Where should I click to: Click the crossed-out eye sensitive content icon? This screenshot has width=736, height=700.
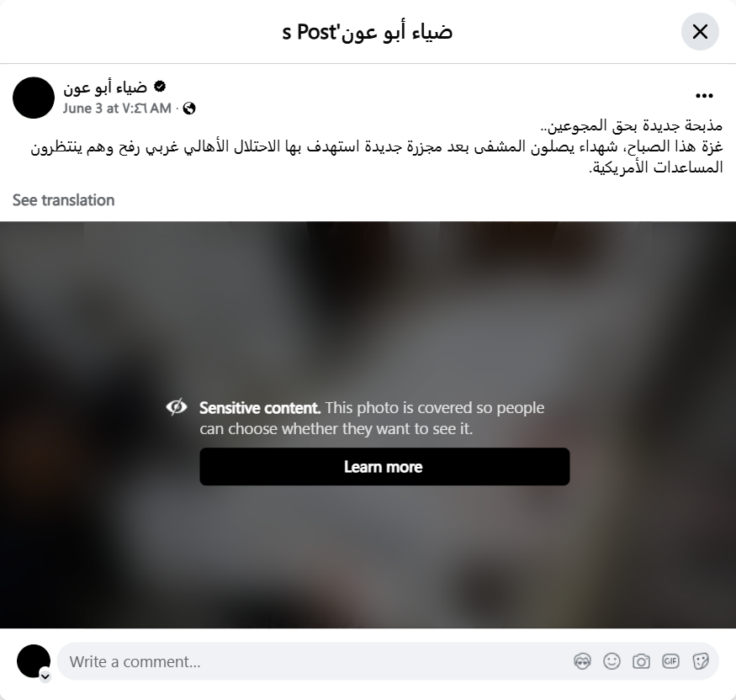[x=177, y=407]
